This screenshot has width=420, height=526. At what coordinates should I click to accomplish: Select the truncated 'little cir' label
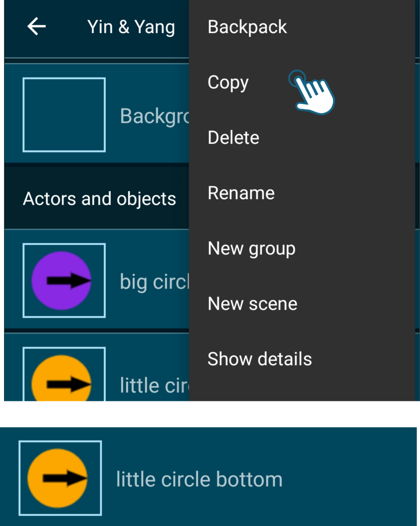(154, 386)
